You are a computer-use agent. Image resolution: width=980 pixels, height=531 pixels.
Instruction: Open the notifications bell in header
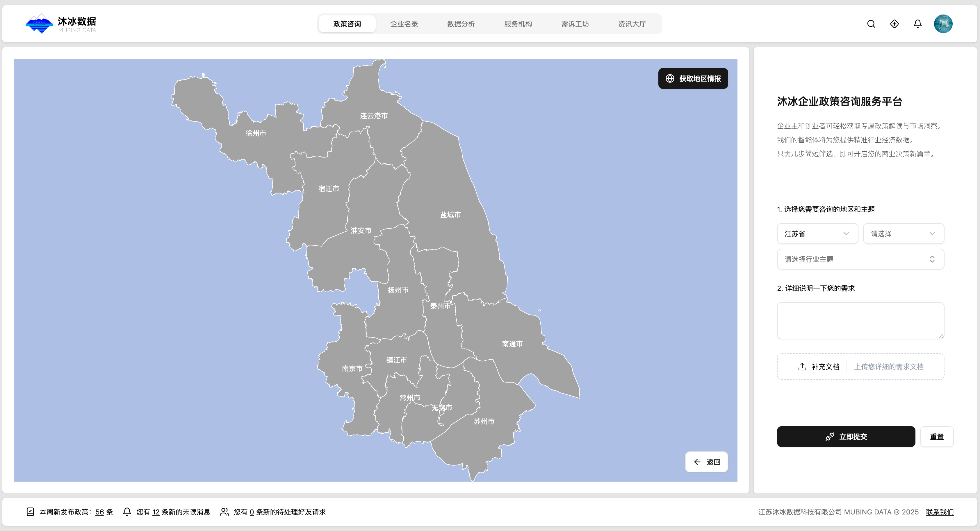click(x=917, y=24)
